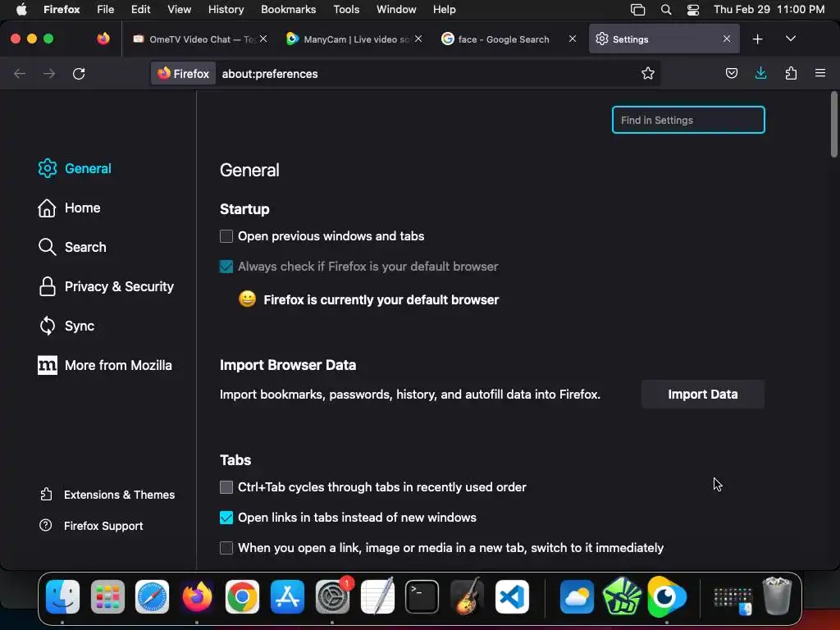Close the Settings tab
The height and width of the screenshot is (630, 840).
(x=727, y=39)
